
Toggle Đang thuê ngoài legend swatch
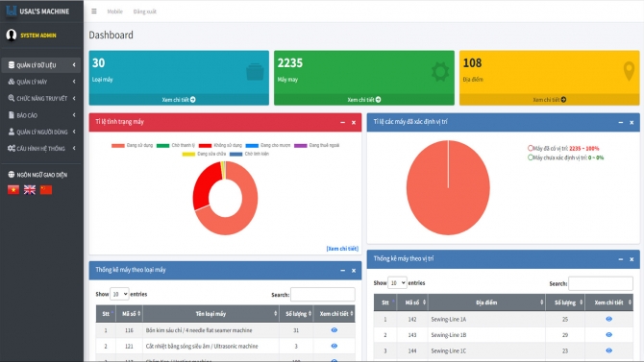[x=300, y=145]
